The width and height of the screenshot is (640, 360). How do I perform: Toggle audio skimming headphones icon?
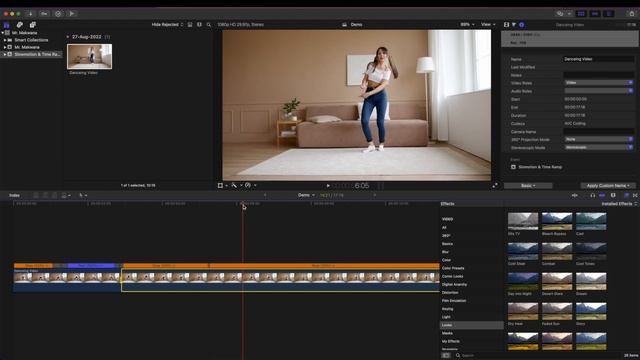click(593, 196)
